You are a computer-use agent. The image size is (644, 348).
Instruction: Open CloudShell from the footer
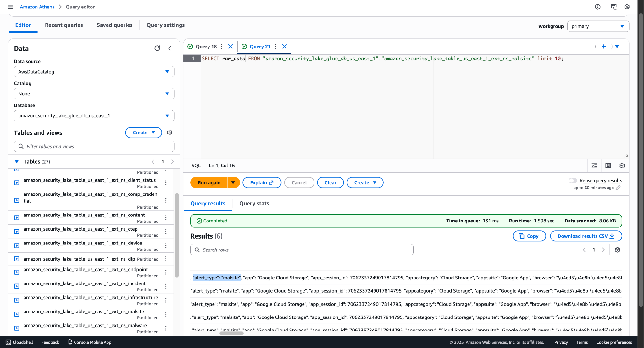coord(19,342)
